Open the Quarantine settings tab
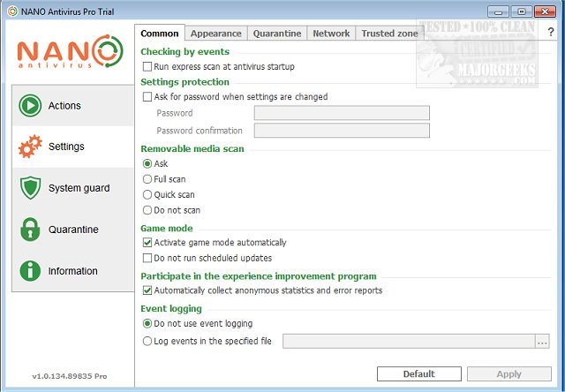The height and width of the screenshot is (392, 565). (277, 34)
